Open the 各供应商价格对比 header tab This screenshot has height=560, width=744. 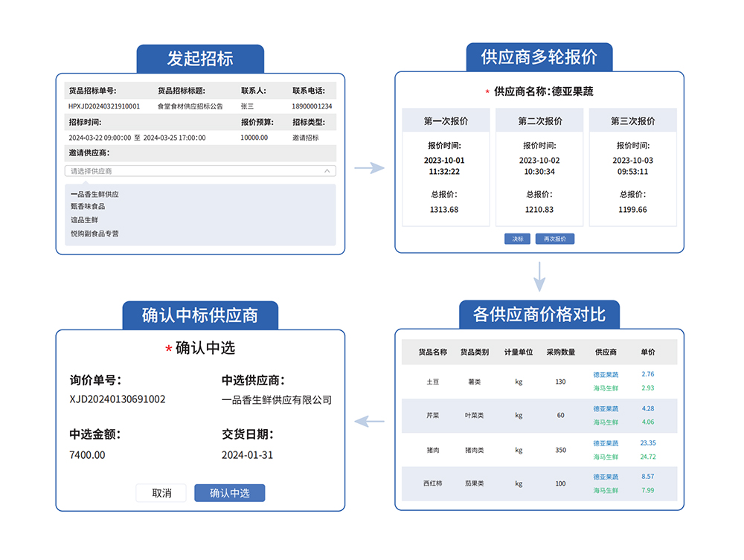click(x=539, y=315)
